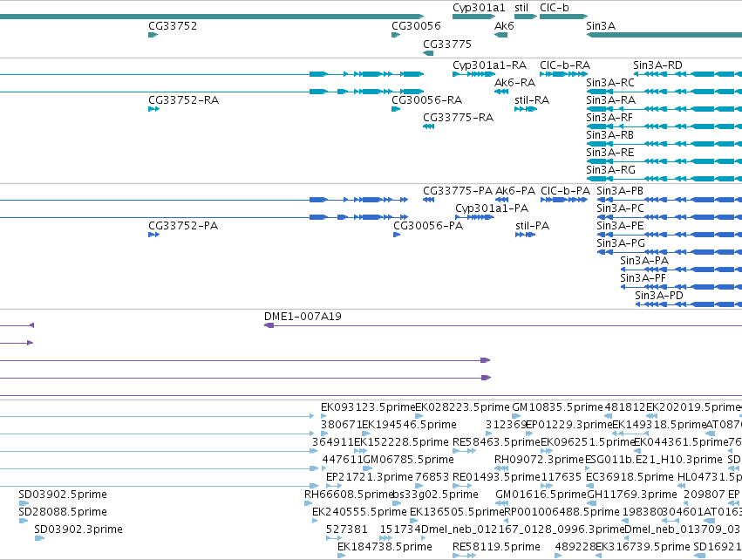Select the stil gene label
The height and width of the screenshot is (560, 742).
click(x=521, y=8)
